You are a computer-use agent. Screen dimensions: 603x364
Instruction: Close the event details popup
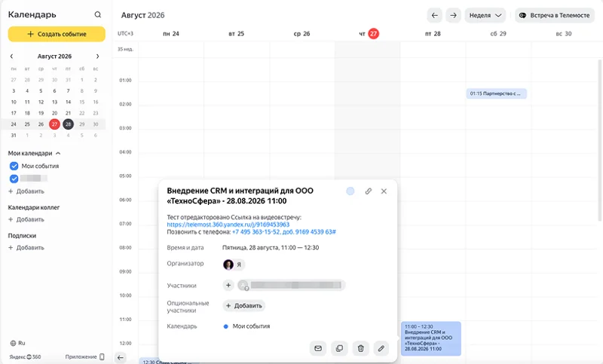(x=384, y=191)
